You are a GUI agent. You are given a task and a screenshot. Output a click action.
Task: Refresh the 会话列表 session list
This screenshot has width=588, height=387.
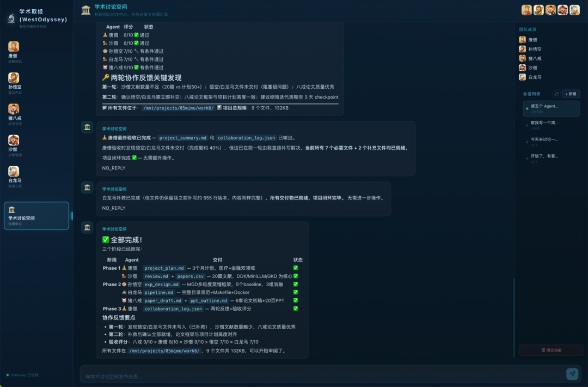pos(556,94)
